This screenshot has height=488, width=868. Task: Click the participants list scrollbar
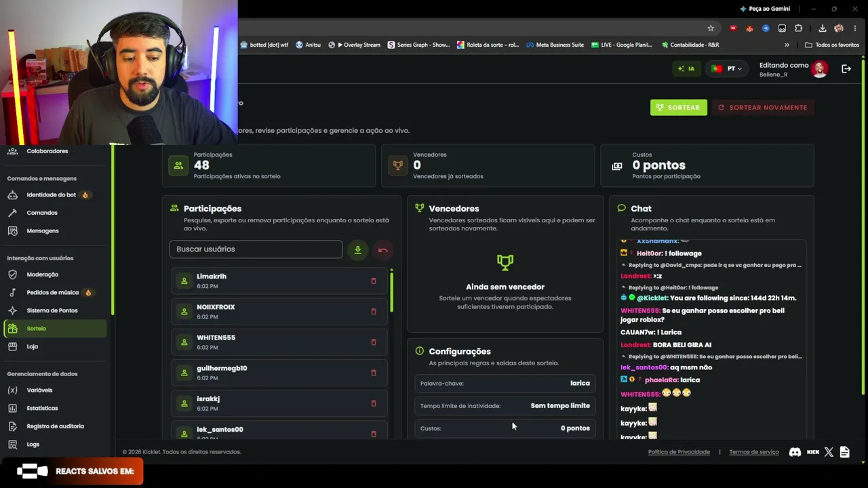click(x=391, y=291)
